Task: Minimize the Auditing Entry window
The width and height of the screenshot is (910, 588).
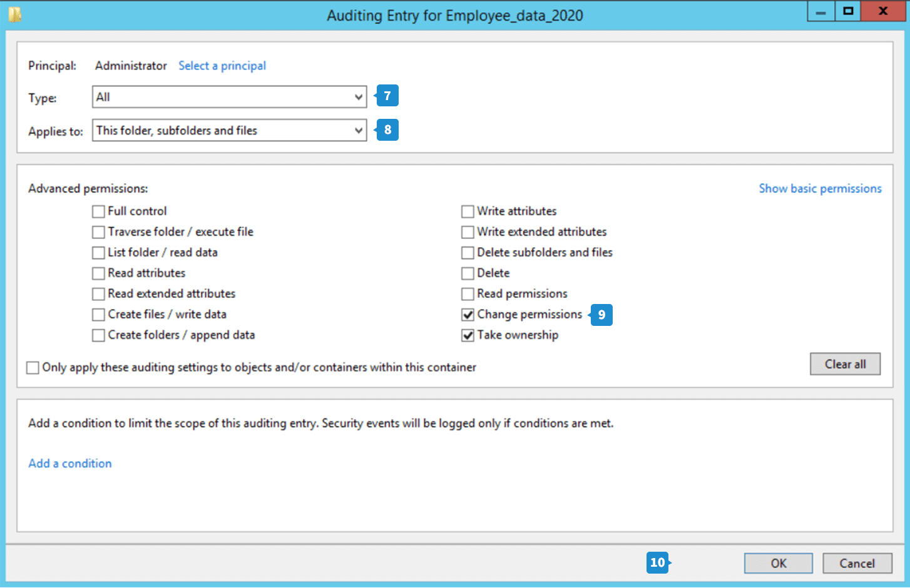Action: [821, 11]
